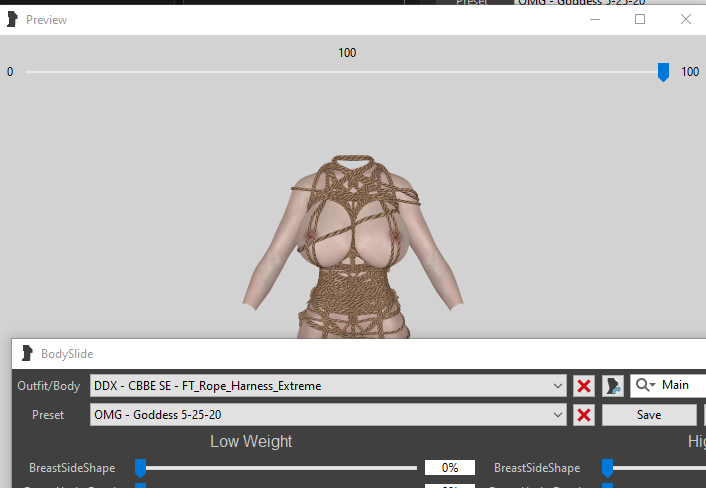Click the outfit studio icon next to Outfit/Body
The image size is (706, 488).
613,386
